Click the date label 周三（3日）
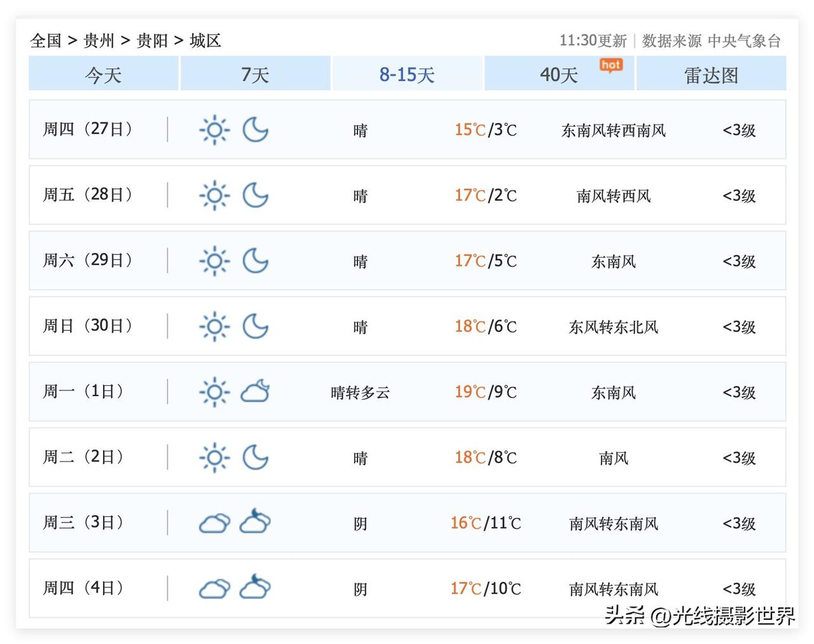 point(83,522)
